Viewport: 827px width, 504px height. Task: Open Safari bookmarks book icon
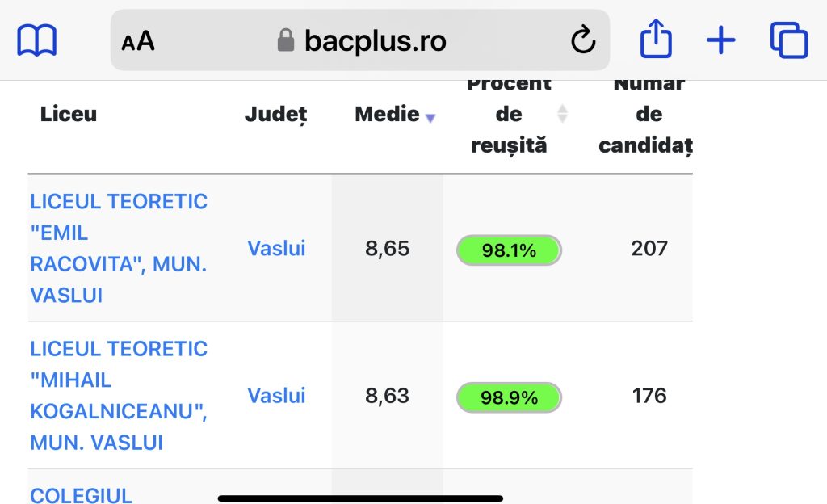(36, 40)
